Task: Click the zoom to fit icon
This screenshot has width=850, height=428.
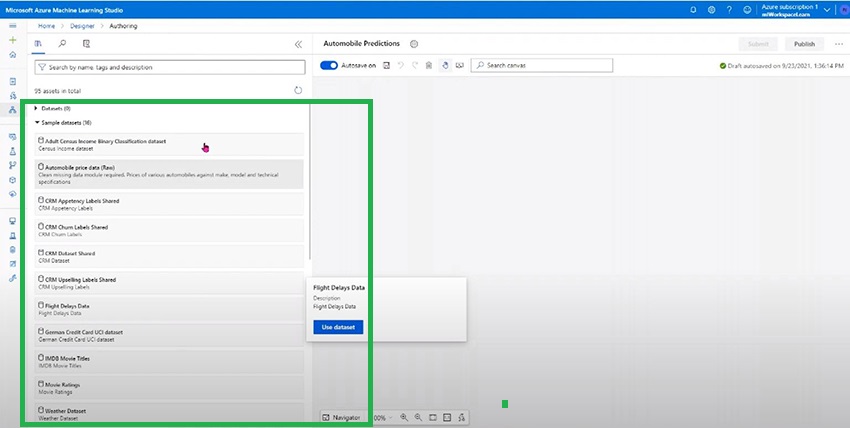Action: pos(433,418)
